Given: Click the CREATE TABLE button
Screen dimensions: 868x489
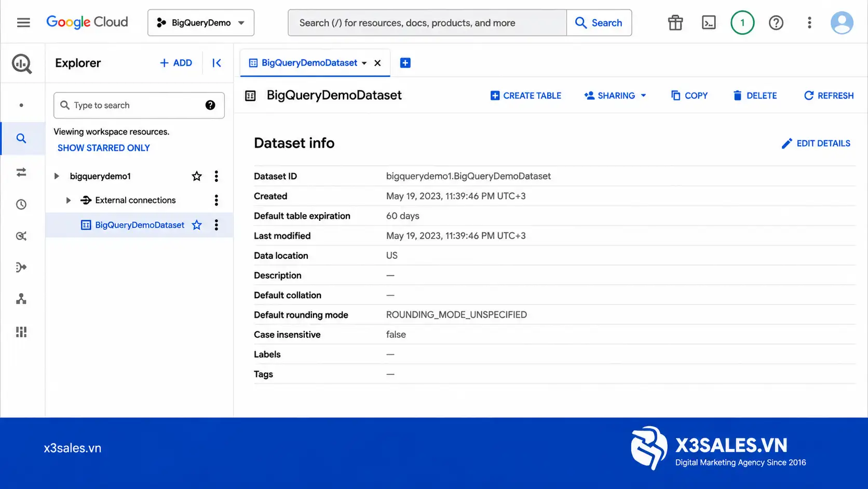Looking at the screenshot, I should click(526, 96).
